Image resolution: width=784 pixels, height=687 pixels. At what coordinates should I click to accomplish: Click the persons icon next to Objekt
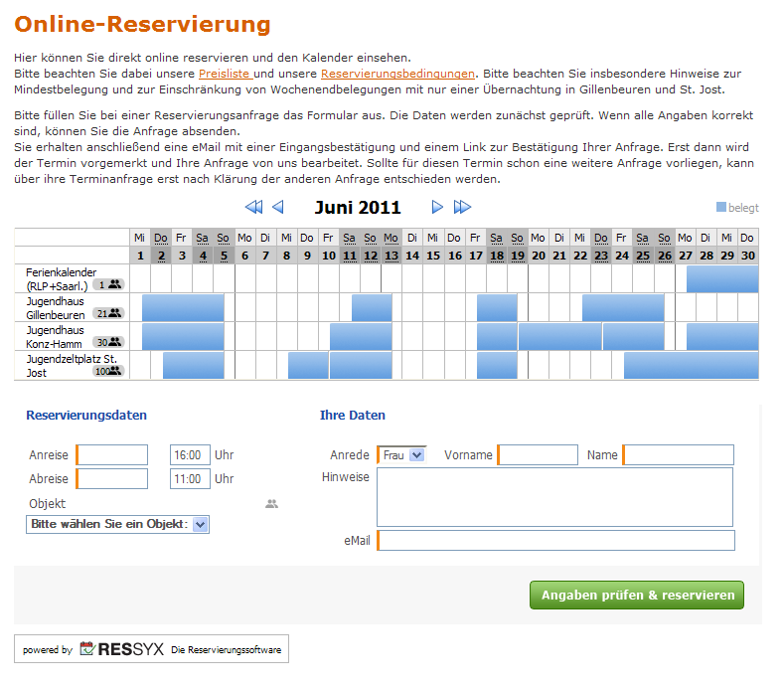pos(271,504)
